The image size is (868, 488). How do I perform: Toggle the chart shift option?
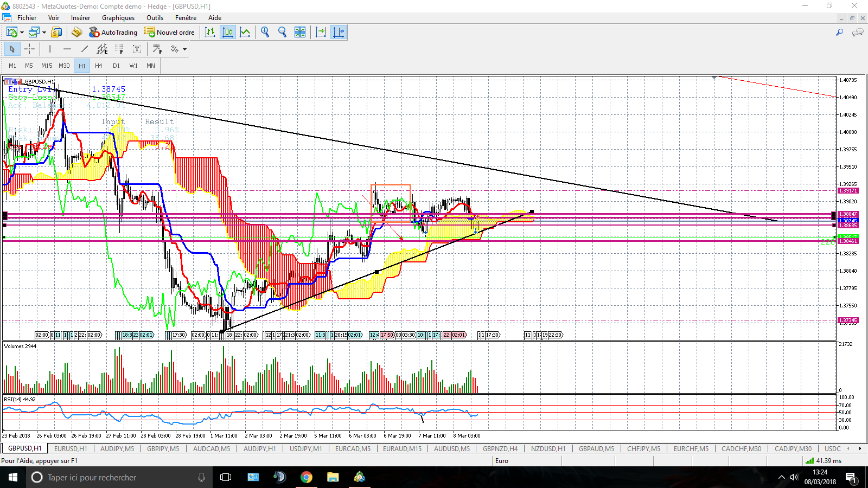coord(339,33)
